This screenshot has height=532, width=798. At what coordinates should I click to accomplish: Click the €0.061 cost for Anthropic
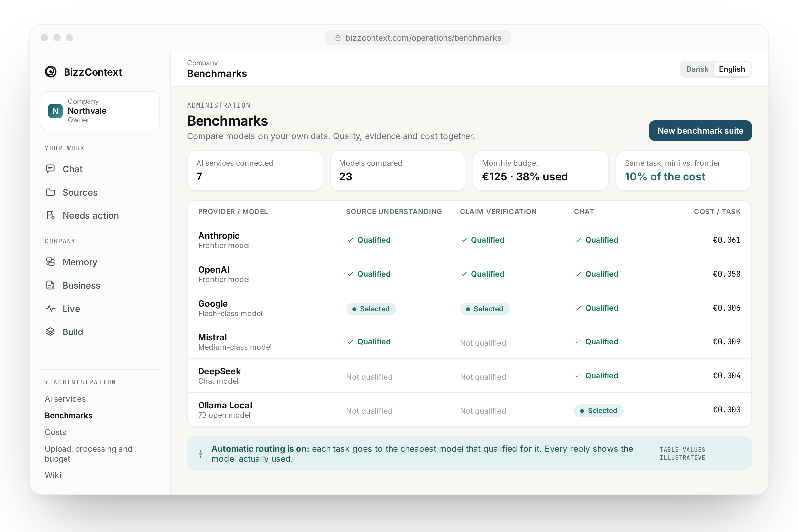tap(727, 240)
